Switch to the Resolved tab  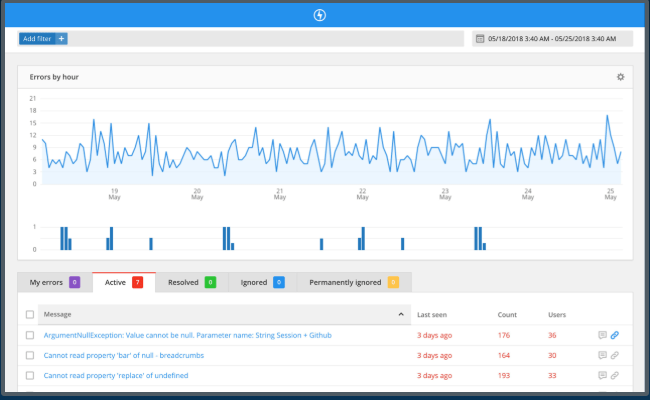(x=192, y=282)
